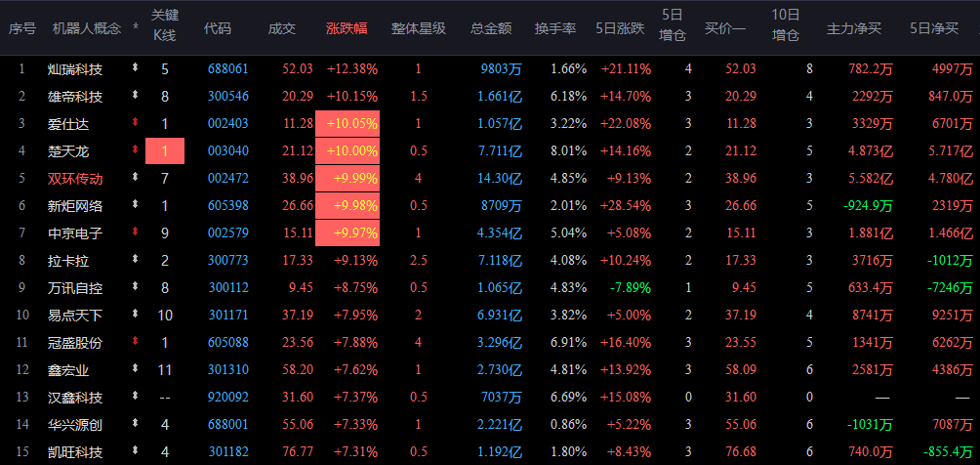Open stock 灿瑞科技 row

490,68
